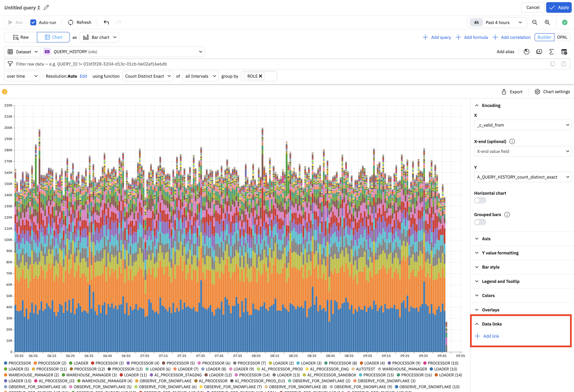Enable the Horizontal chart toggle

[480, 201]
